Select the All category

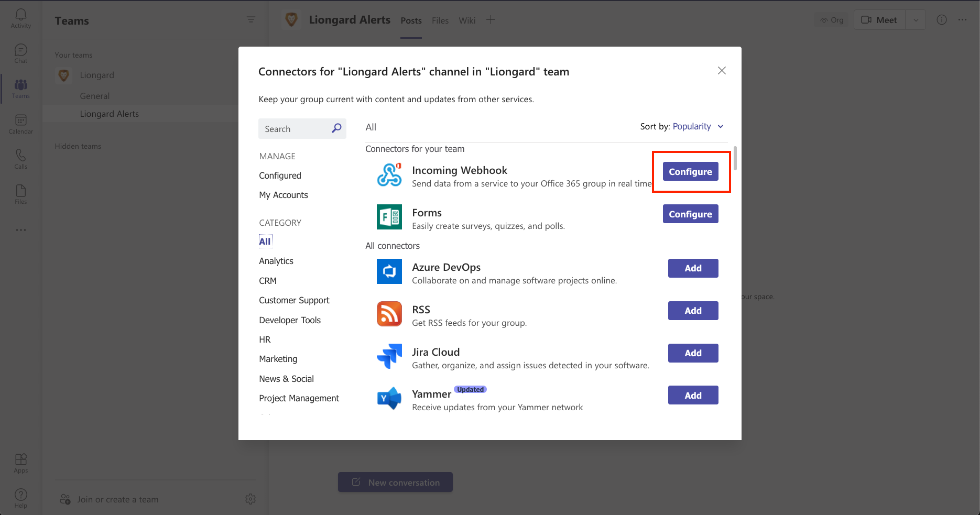click(x=265, y=242)
